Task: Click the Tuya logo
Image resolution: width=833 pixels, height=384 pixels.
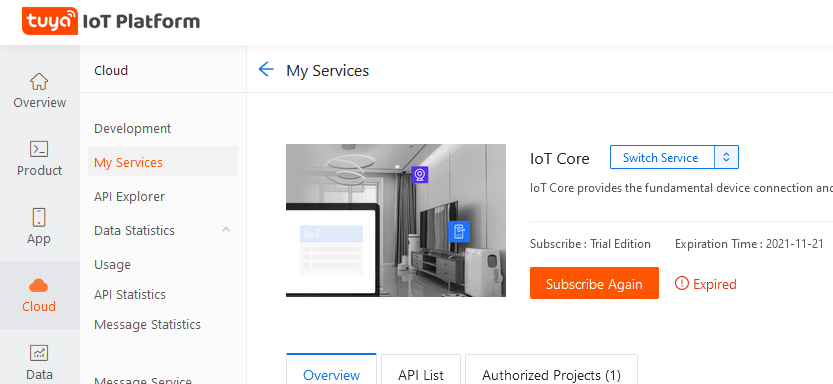Action: coord(50,21)
